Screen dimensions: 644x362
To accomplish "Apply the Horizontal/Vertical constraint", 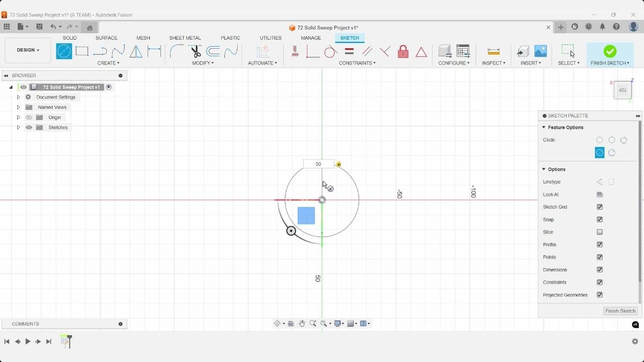I will pyautogui.click(x=295, y=51).
